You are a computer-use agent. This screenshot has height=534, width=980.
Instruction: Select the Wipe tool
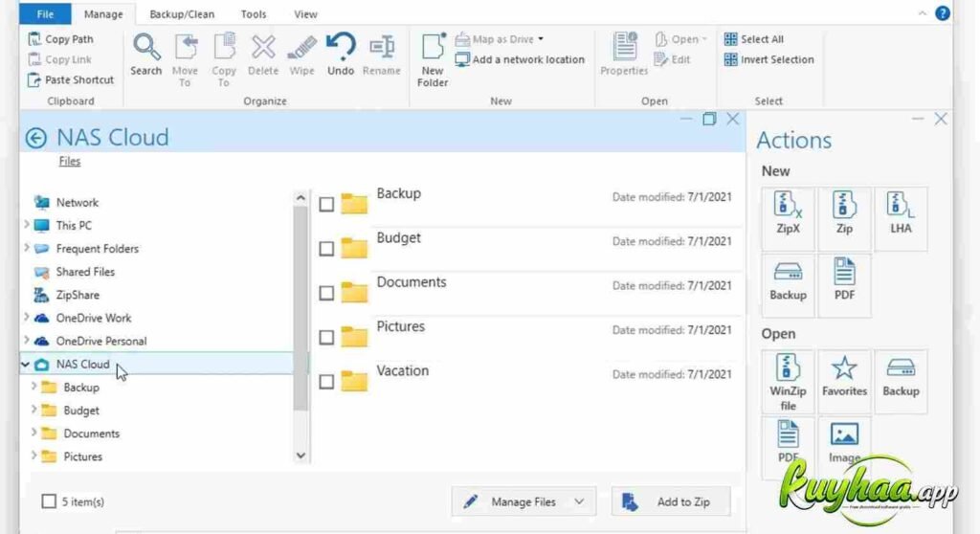(x=301, y=56)
